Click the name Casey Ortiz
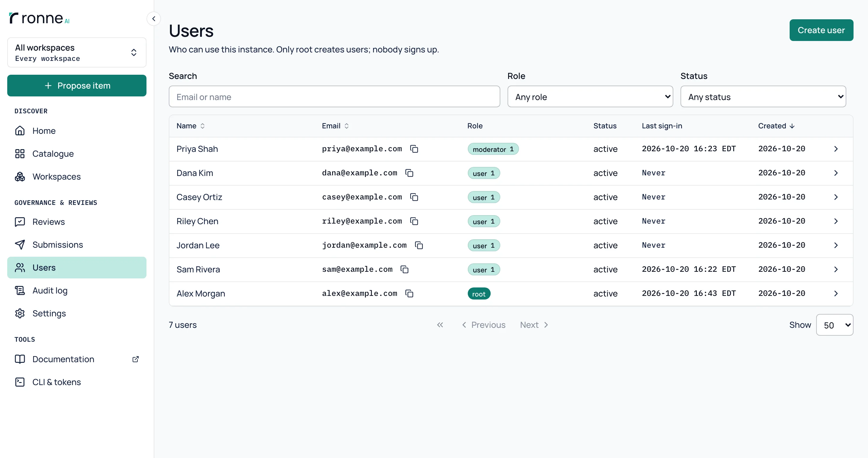Viewport: 868px width, 458px height. point(199,197)
